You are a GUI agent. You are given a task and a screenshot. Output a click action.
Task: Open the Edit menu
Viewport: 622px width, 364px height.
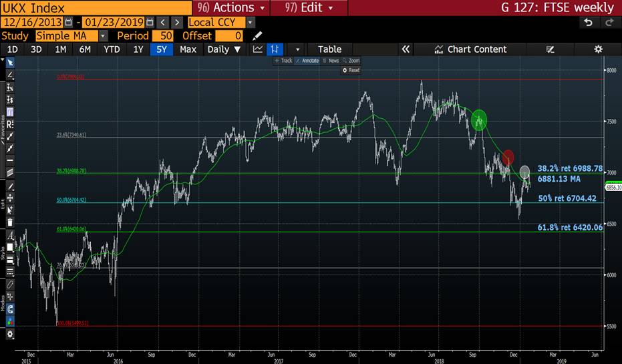[309, 7]
